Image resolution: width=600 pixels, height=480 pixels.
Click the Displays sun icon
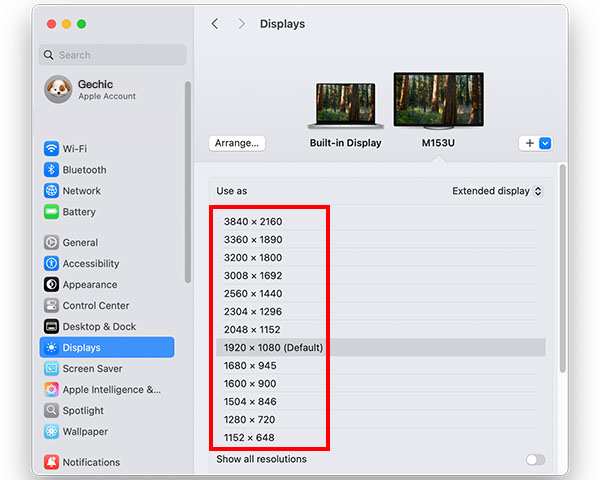(x=51, y=347)
